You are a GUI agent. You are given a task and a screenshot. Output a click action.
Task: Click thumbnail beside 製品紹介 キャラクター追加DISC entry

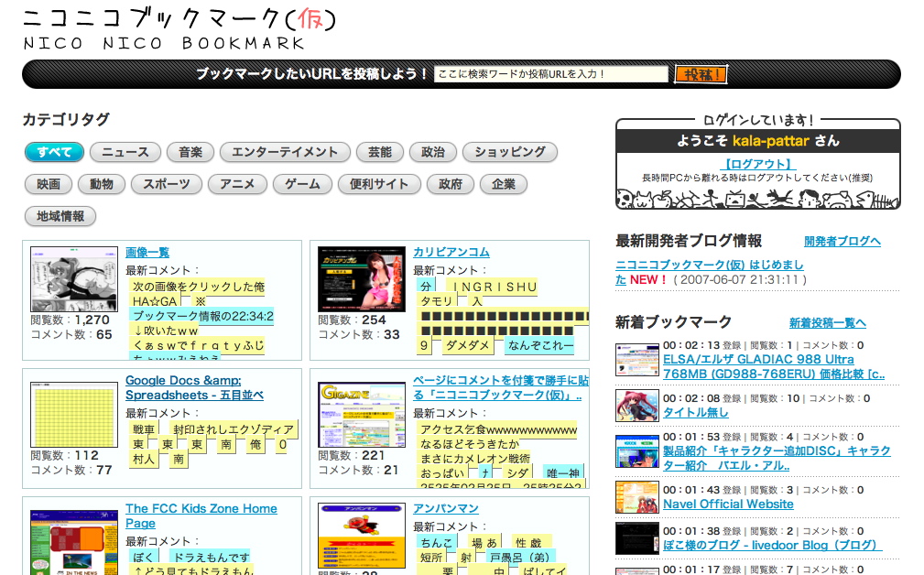pos(637,451)
